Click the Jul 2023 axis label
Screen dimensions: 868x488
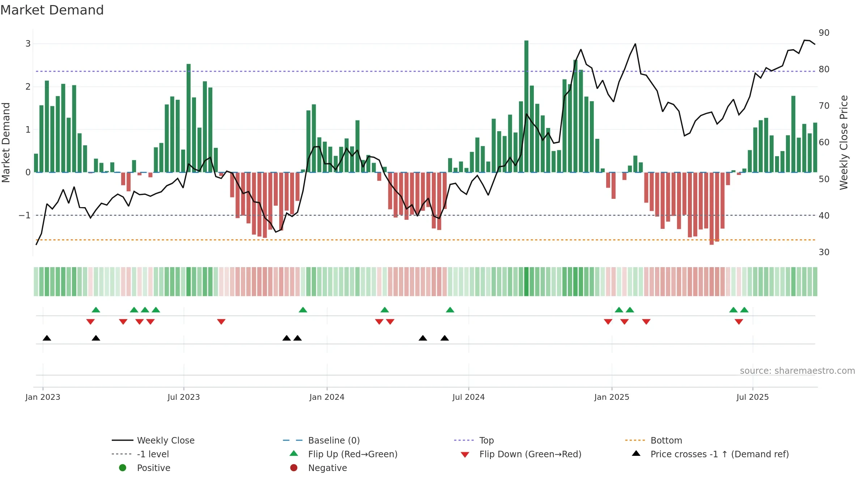[x=184, y=397]
